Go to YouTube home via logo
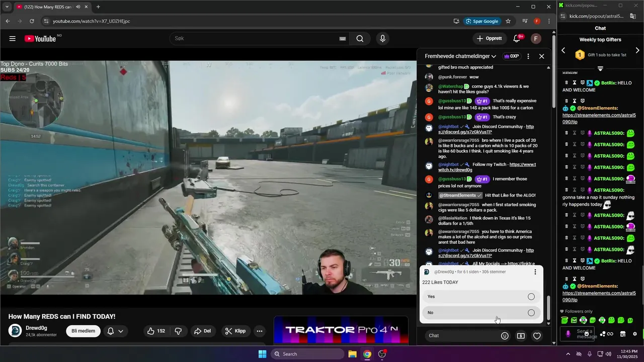644x362 pixels. click(x=40, y=39)
